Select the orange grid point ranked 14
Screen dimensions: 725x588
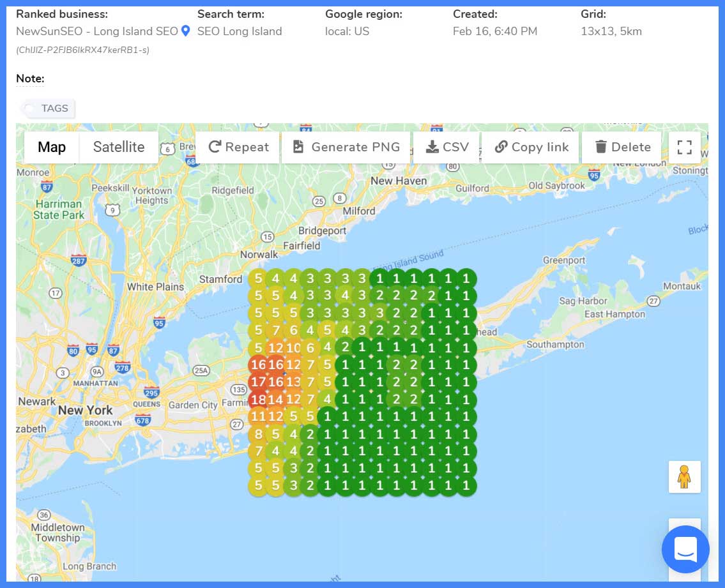276,400
